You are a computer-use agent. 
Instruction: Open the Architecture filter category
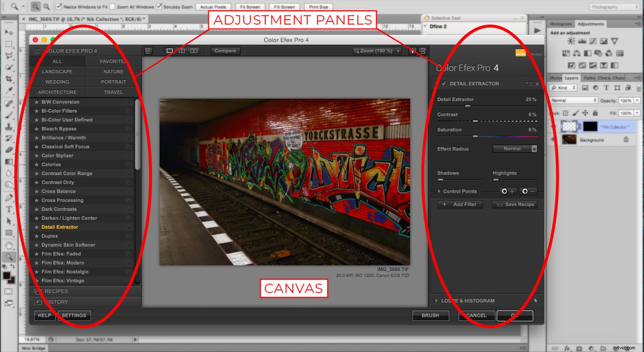pyautogui.click(x=57, y=92)
